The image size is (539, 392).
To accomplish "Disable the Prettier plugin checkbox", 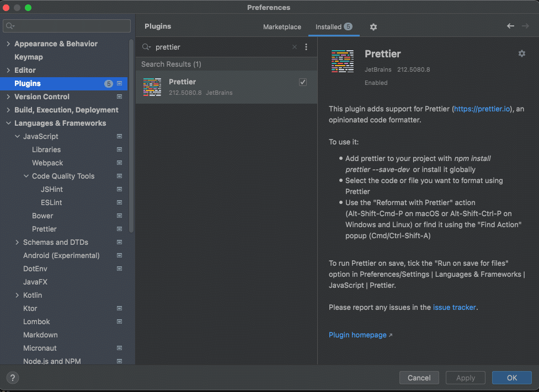I will coord(303,82).
